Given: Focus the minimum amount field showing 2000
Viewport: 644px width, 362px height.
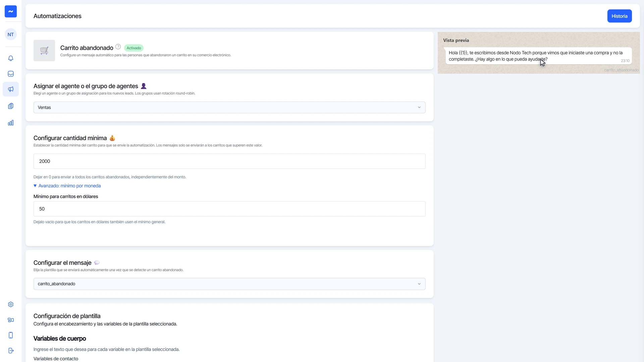Looking at the screenshot, I should pos(229,161).
